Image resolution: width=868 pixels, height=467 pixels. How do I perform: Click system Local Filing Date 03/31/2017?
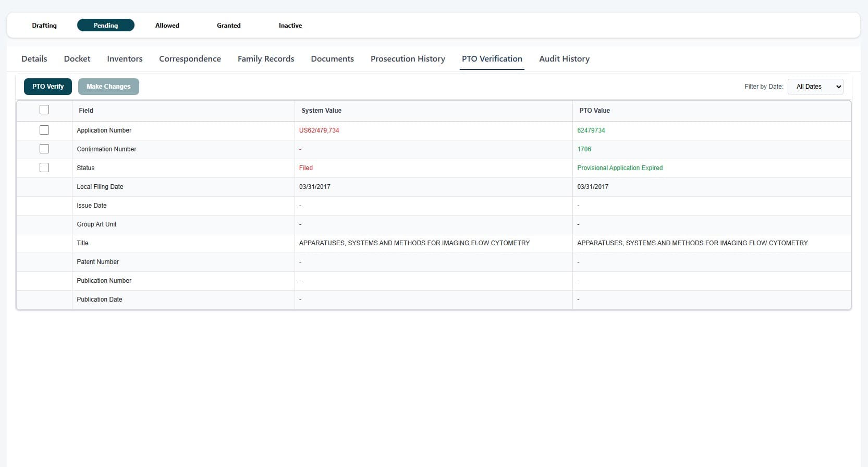[x=315, y=187]
